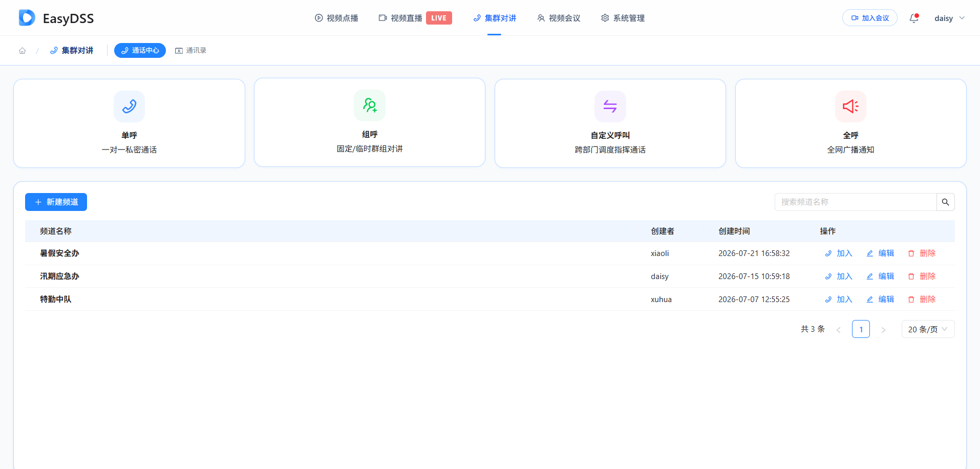Screen dimensions: 980x469
Task: Join the 特勤中队 channel
Action: pos(839,300)
